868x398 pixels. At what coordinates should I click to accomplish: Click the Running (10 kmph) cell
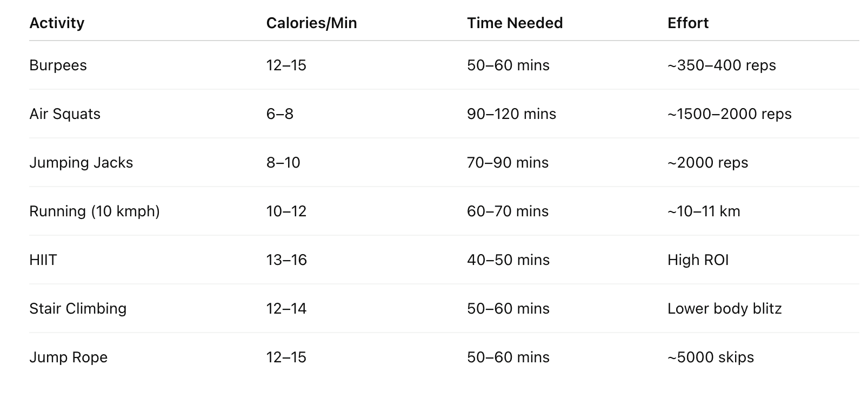[x=95, y=211]
